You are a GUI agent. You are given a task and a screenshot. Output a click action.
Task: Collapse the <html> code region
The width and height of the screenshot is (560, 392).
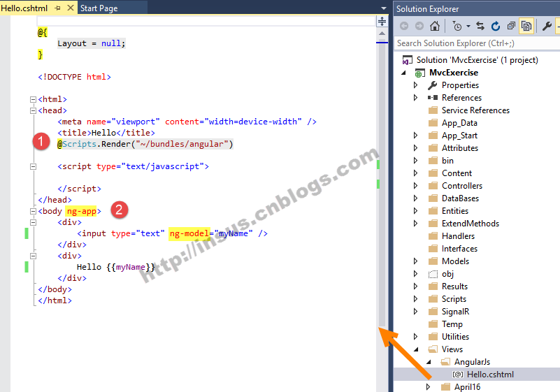(x=34, y=99)
